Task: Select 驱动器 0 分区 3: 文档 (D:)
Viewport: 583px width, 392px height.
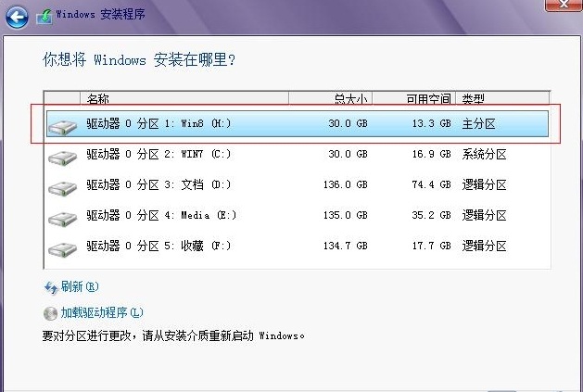Action: coord(298,184)
